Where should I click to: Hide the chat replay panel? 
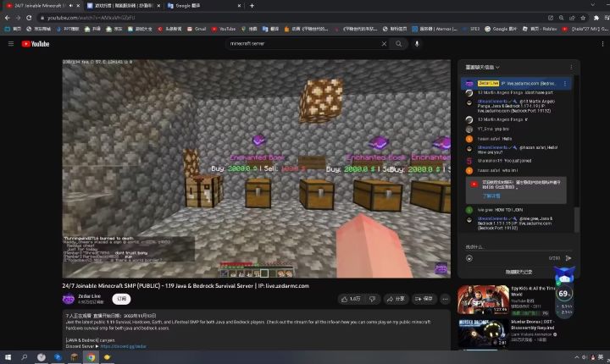click(x=518, y=272)
